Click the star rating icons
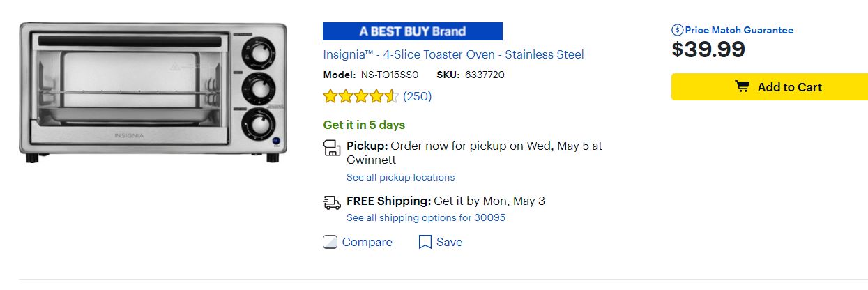Viewport: 868px width, 290px height. [360, 97]
